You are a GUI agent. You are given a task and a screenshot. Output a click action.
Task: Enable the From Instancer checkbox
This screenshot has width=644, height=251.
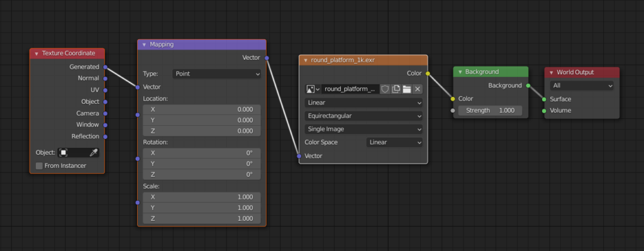[40, 166]
